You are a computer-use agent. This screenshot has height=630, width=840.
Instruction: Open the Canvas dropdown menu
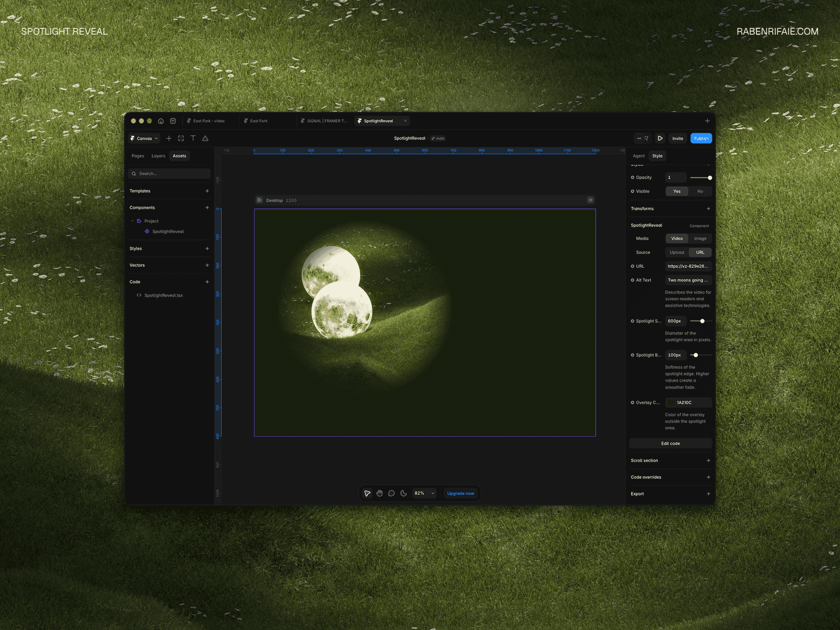point(144,139)
